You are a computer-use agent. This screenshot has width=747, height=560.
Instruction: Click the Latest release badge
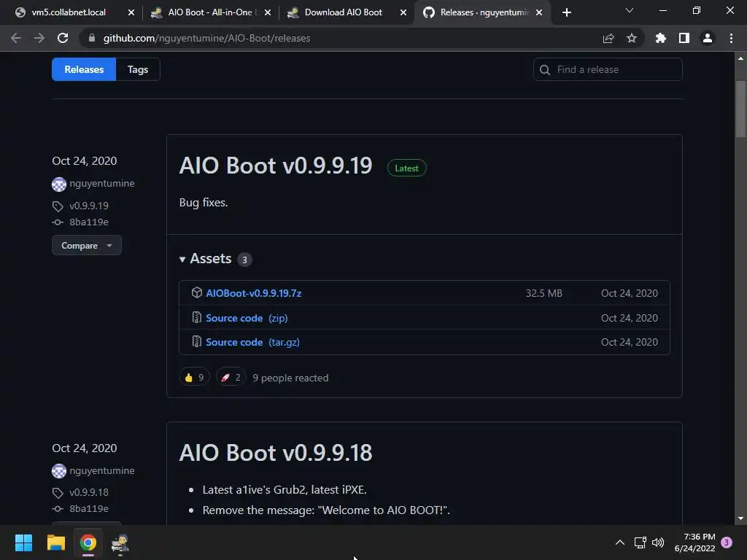(x=406, y=168)
